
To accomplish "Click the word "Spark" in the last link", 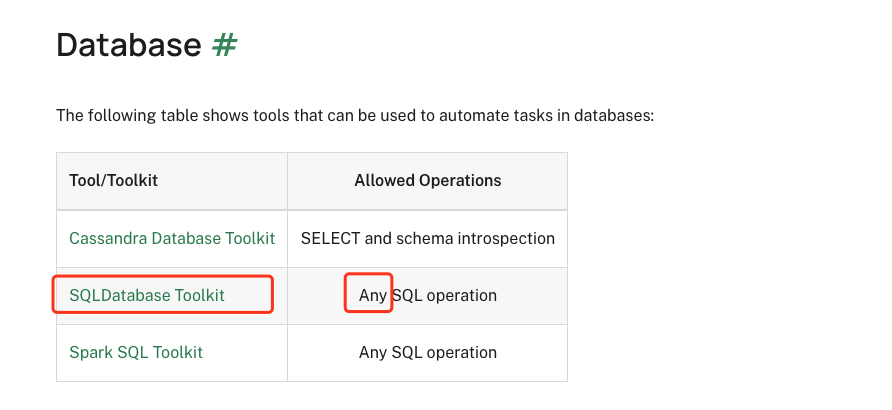I will (x=90, y=352).
